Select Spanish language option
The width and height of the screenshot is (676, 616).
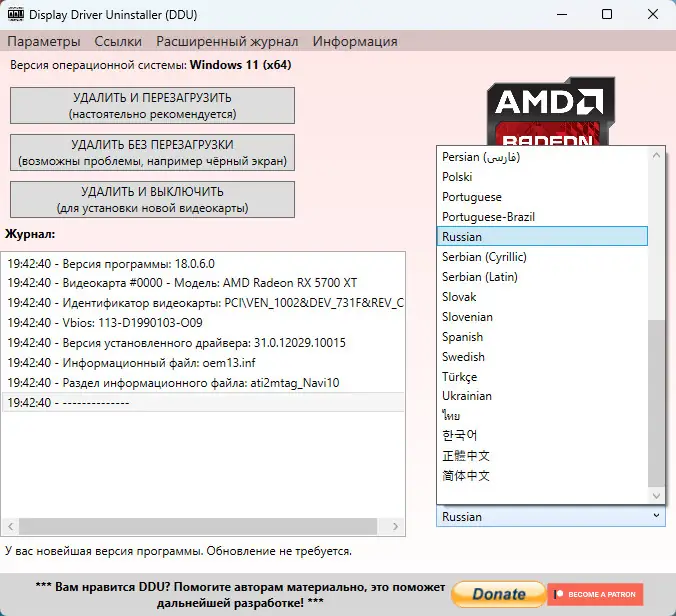[x=462, y=337]
